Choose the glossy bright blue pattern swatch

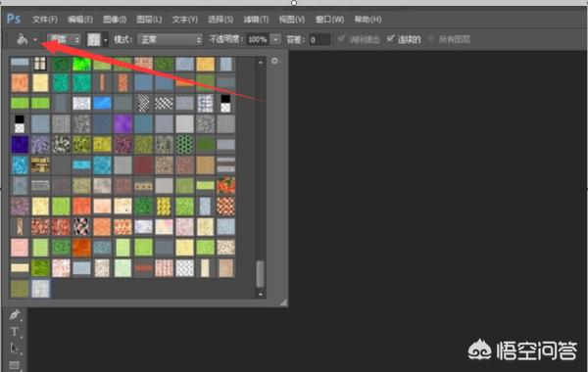point(102,103)
